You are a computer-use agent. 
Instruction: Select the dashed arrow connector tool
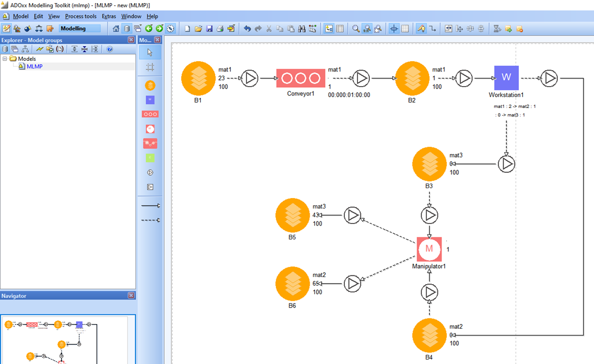coord(150,220)
